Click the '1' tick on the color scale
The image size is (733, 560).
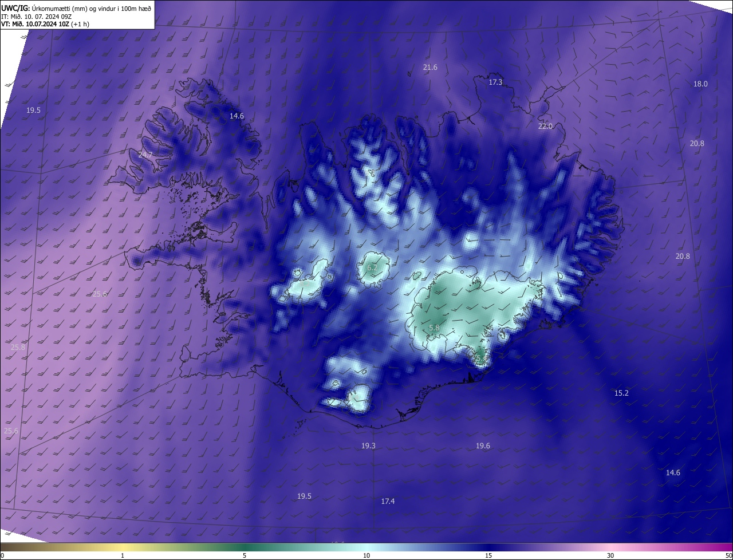coord(123,556)
